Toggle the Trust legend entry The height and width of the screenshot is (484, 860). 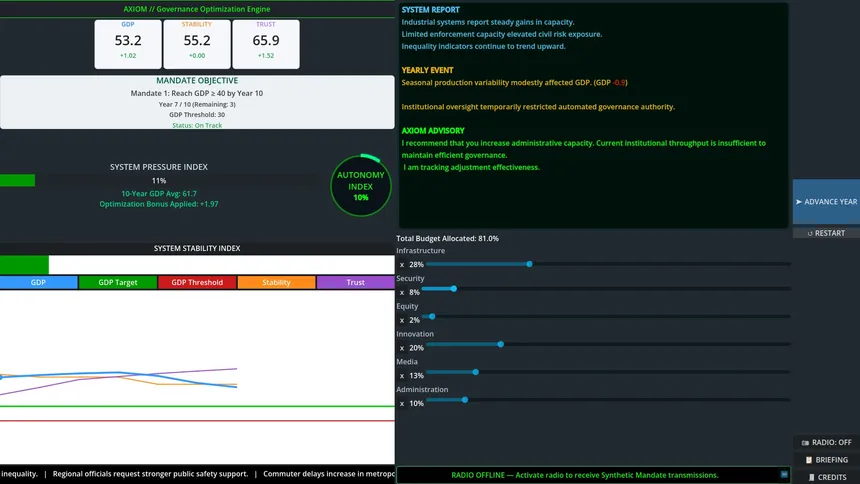click(x=355, y=283)
